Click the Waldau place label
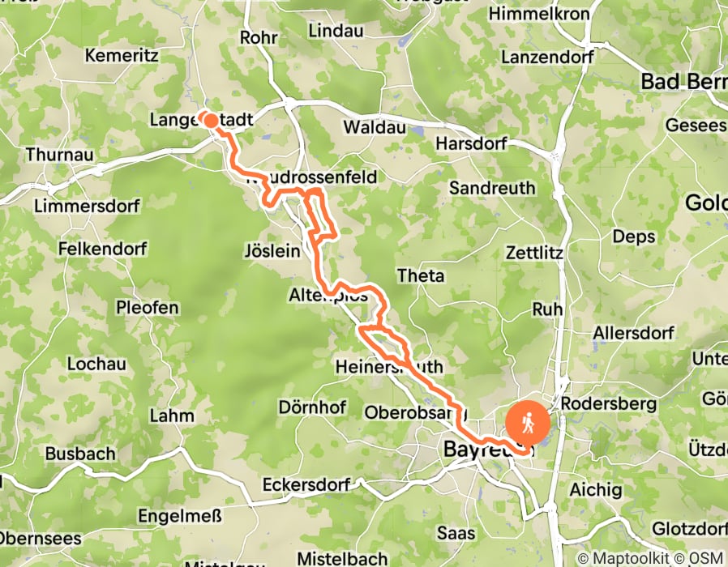This screenshot has height=567, width=728. 375,127
